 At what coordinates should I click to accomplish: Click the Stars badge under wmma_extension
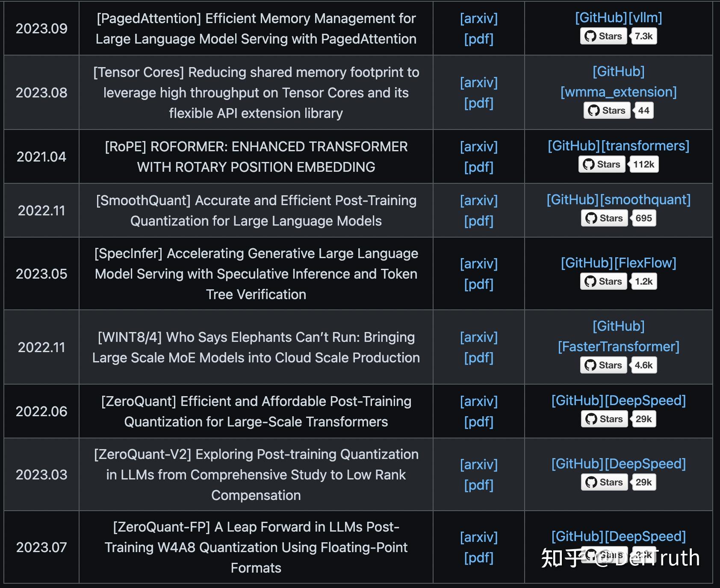pyautogui.click(x=618, y=111)
